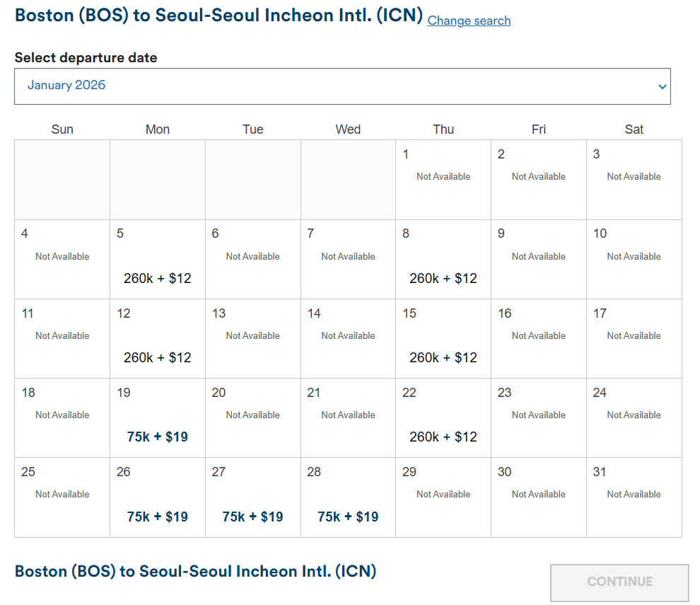700x605 pixels.
Task: Click the unavailable January 1 cell
Action: 443,179
